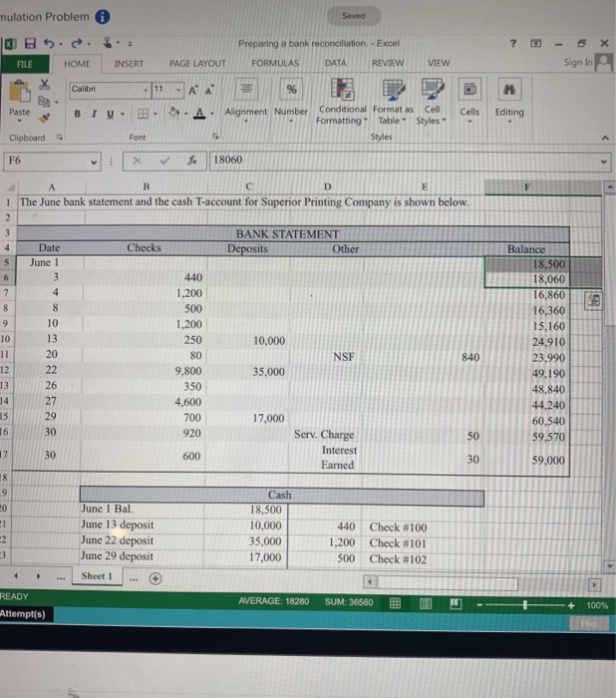
Task: Open the Clipboard dialog launcher
Action: coord(60,138)
